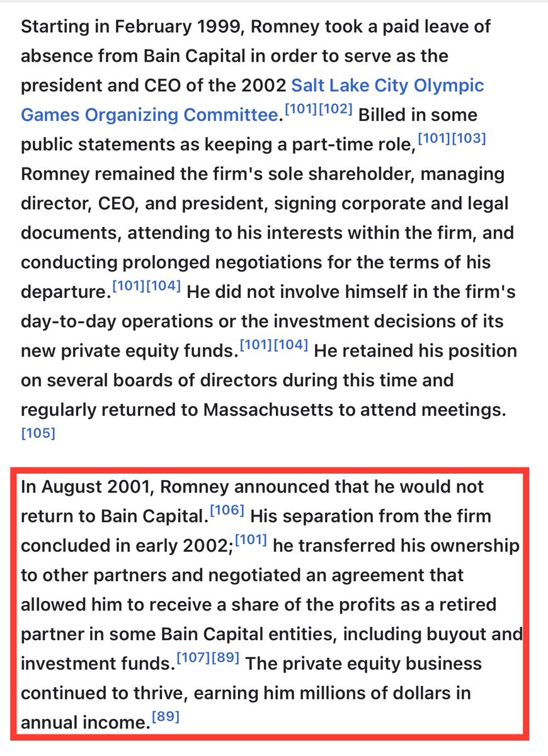Open the 'Salt Lake City Olympic' link text
Image resolution: width=548 pixels, height=756 pixels.
387,86
